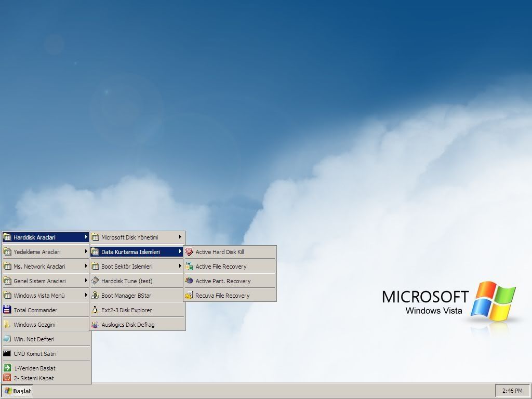Open the Ms. Network Araclari menu entry
The image size is (532, 399).
click(46, 267)
